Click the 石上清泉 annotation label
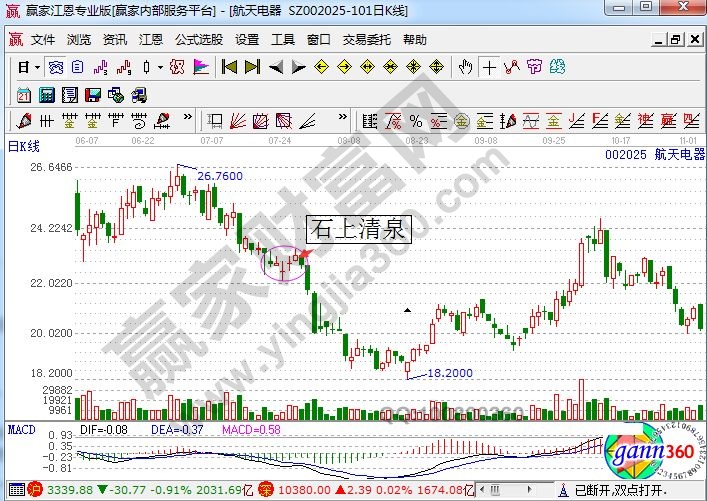The height and width of the screenshot is (501, 707). (x=358, y=230)
